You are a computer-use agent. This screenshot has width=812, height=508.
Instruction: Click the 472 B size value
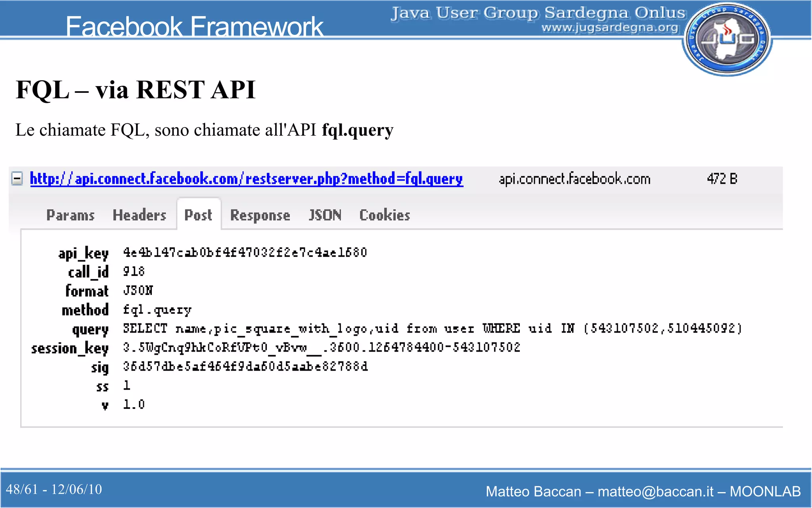722,179
